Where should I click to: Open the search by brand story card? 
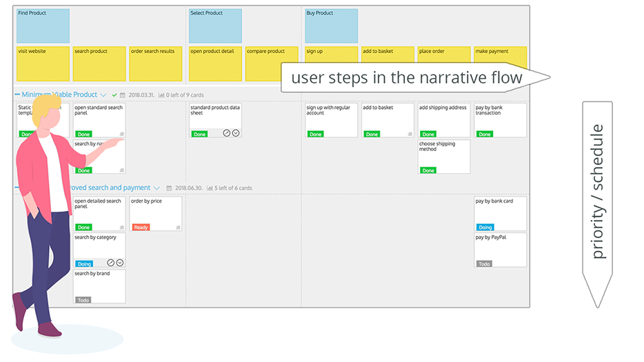[x=99, y=286]
